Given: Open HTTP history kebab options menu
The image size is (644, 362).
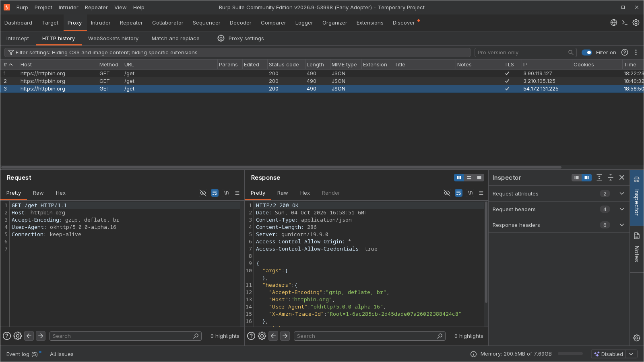Looking at the screenshot, I should point(636,52).
